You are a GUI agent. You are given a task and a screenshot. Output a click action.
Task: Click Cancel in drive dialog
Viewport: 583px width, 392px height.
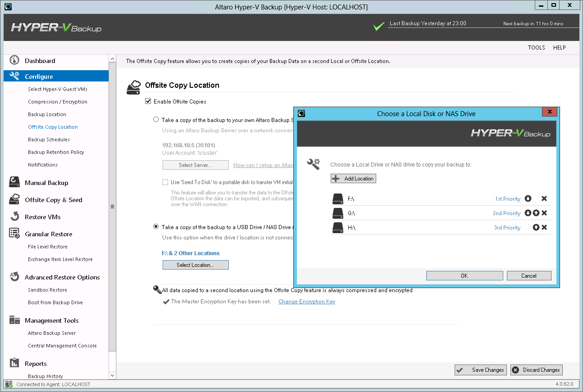[529, 276]
